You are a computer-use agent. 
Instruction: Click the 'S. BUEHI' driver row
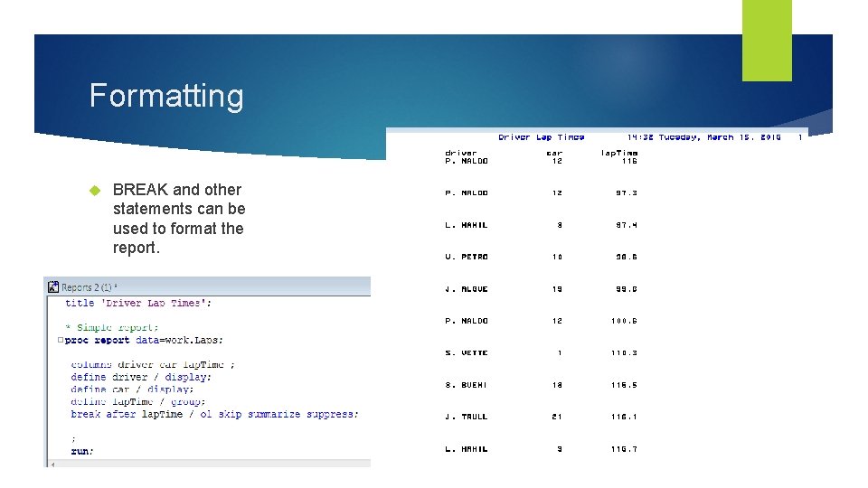point(541,385)
